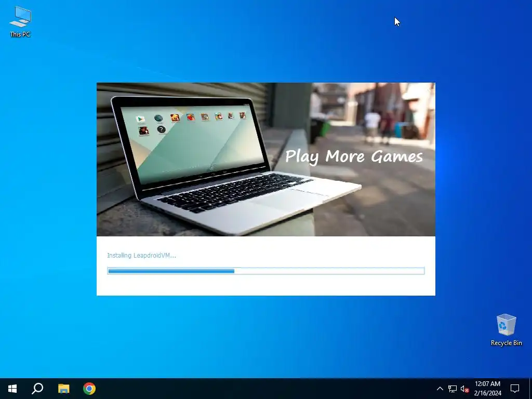Click the Show desktop strip at taskbar end

click(x=530, y=389)
